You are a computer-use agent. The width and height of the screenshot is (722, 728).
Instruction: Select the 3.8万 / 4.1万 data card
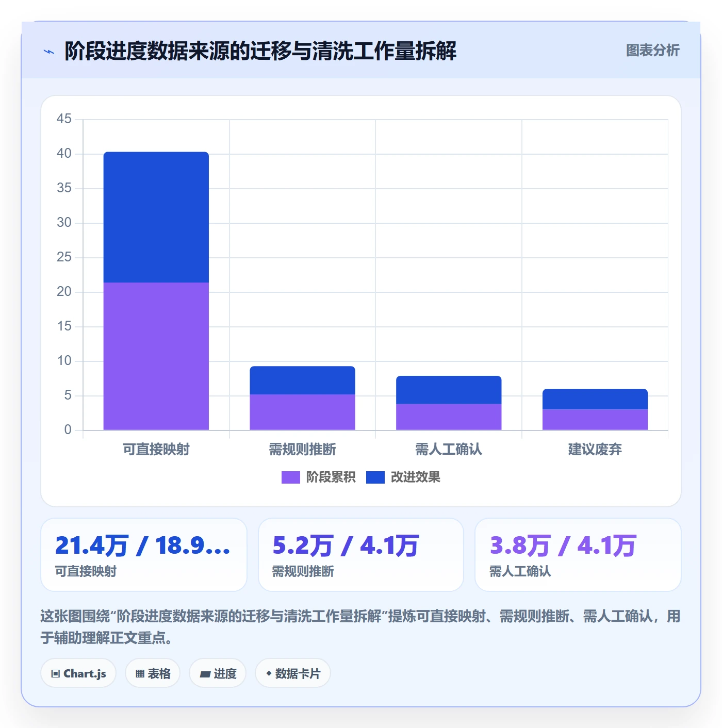click(578, 555)
